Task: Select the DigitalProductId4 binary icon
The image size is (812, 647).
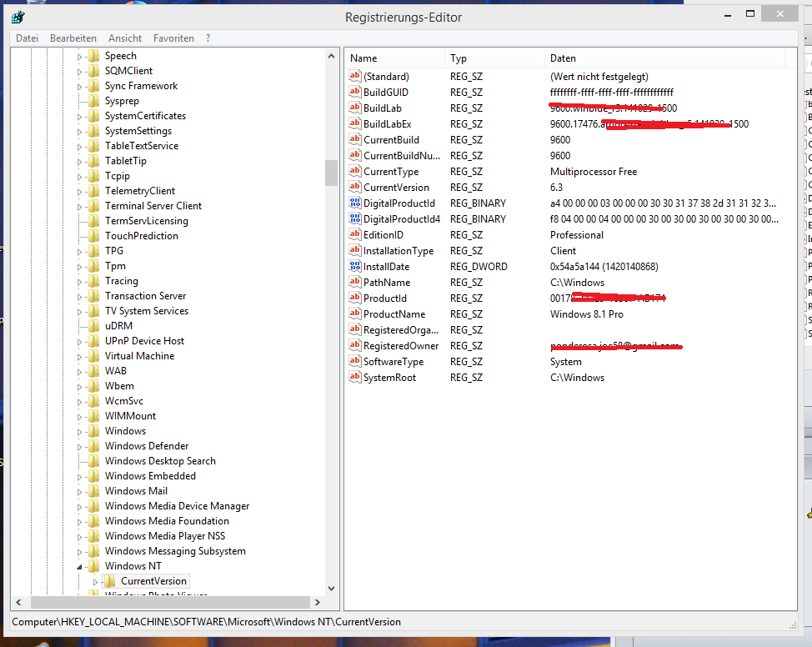Action: 355,218
